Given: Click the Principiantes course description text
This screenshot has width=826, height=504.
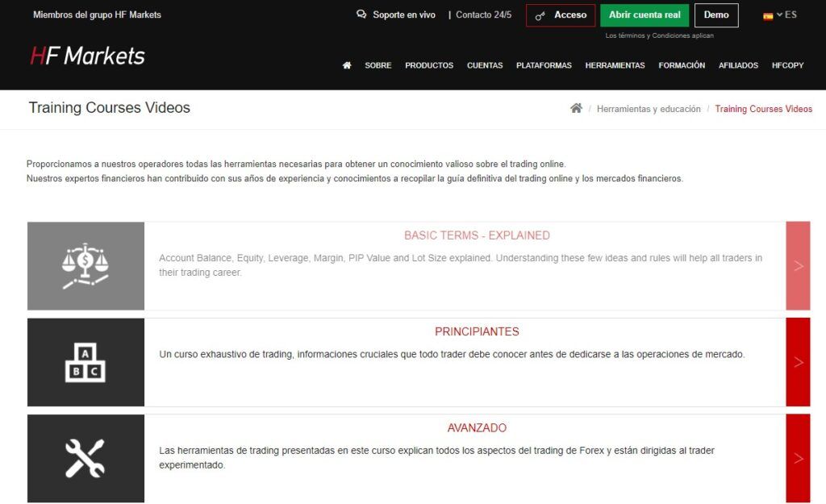Looking at the screenshot, I should pyautogui.click(x=452, y=355).
